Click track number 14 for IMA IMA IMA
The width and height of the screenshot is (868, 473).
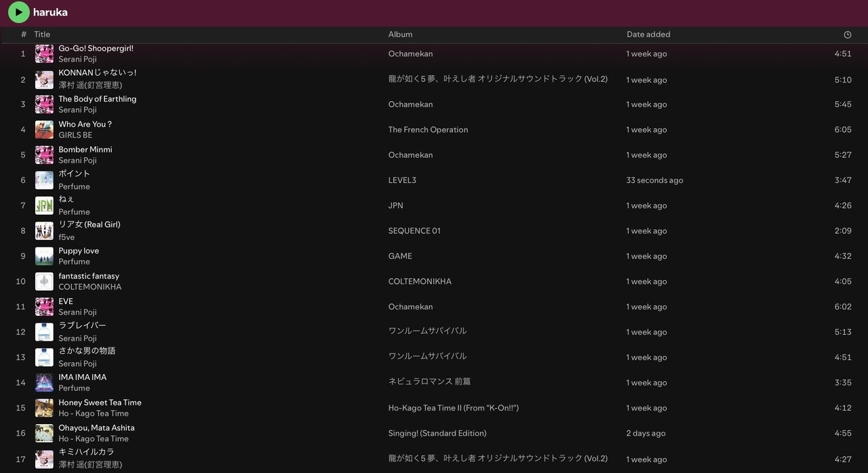[21, 383]
